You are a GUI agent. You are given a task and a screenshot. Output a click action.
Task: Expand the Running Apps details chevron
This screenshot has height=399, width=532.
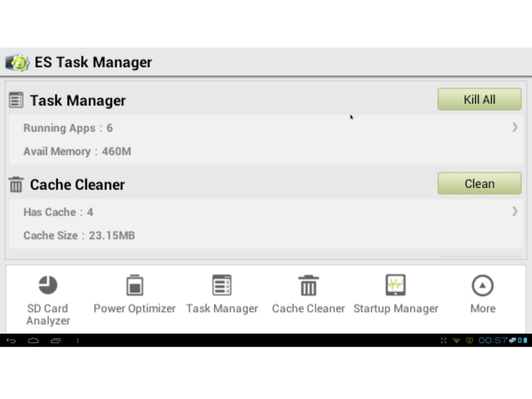pos(515,127)
